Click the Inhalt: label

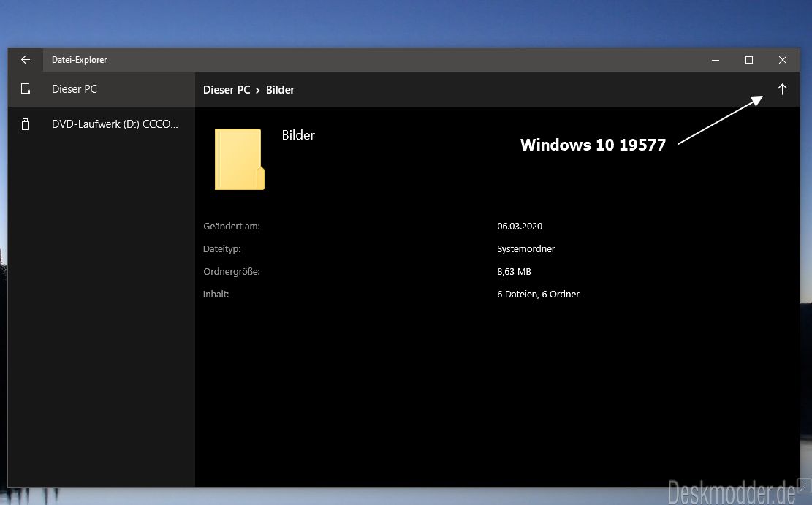coord(216,295)
